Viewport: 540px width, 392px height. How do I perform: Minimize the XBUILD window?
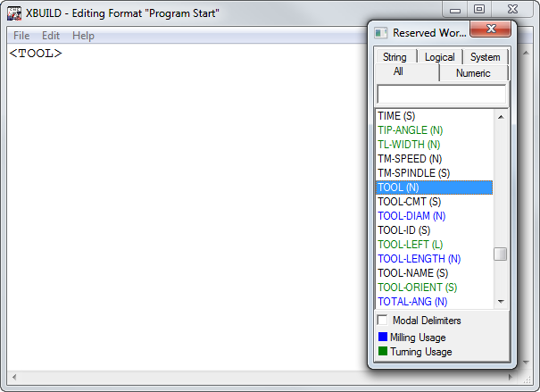point(455,10)
